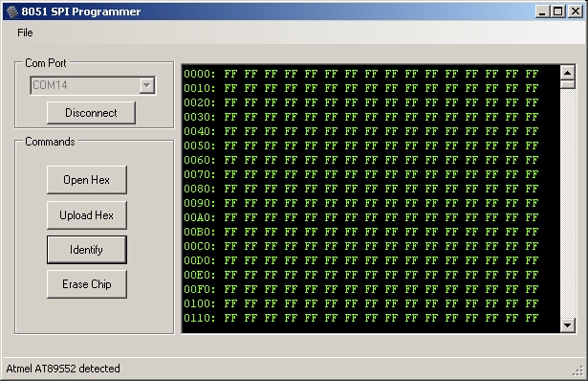Click the address label 00A0:
Viewport: 588px width, 381px height.
200,217
